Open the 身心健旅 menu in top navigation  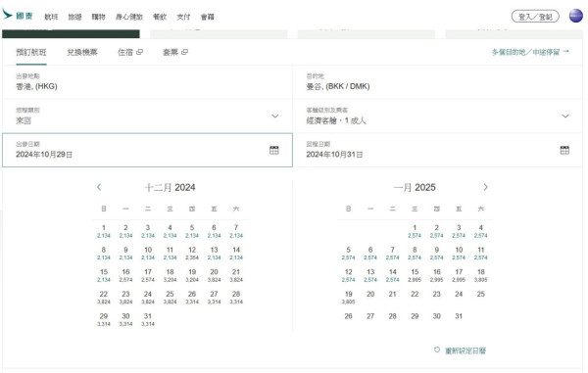click(x=129, y=17)
